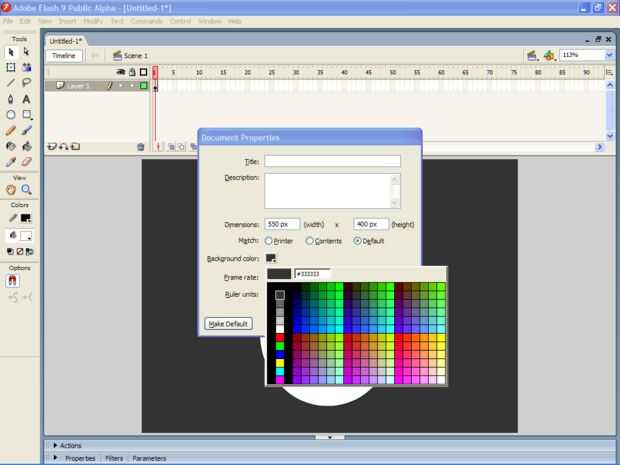
Task: Select the Oval tool
Action: pos(11,115)
